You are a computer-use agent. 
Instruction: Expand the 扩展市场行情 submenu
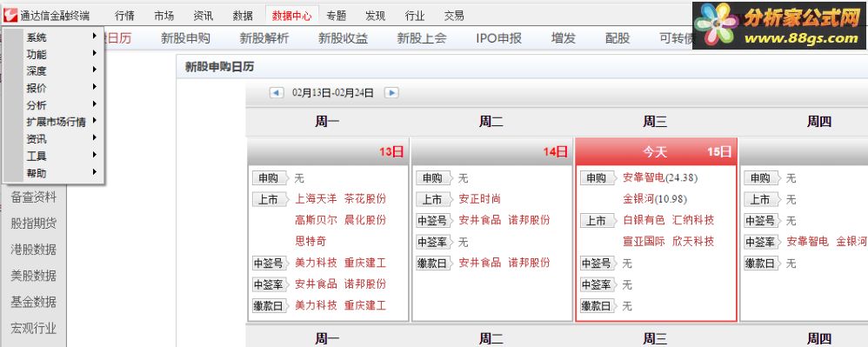point(54,122)
